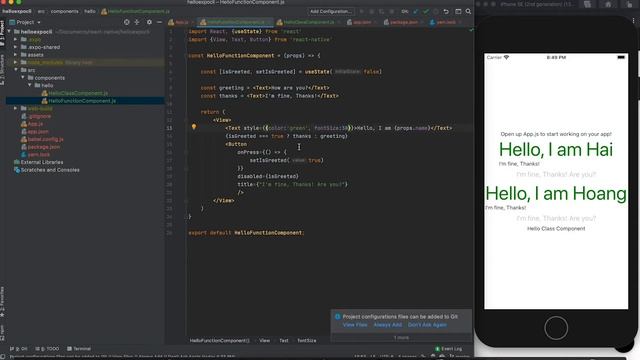Collapse all in the Project panel
The image size is (640, 360).
[x=137, y=22]
